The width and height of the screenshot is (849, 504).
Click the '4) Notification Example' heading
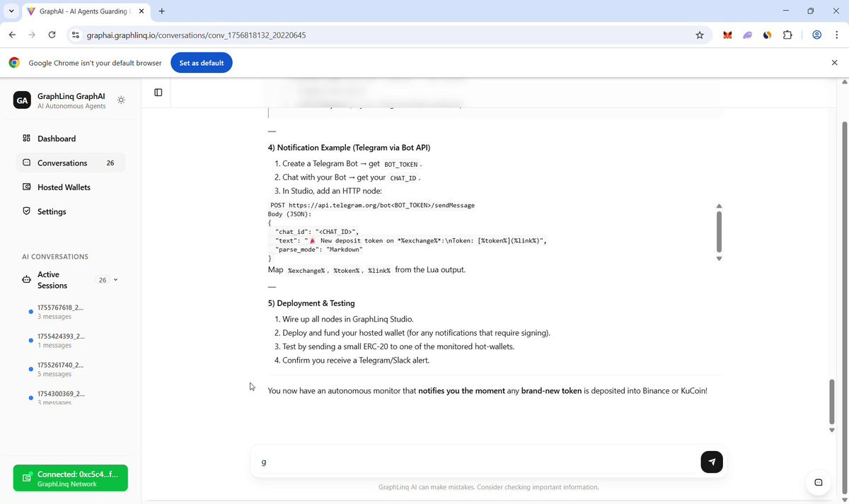[349, 148]
